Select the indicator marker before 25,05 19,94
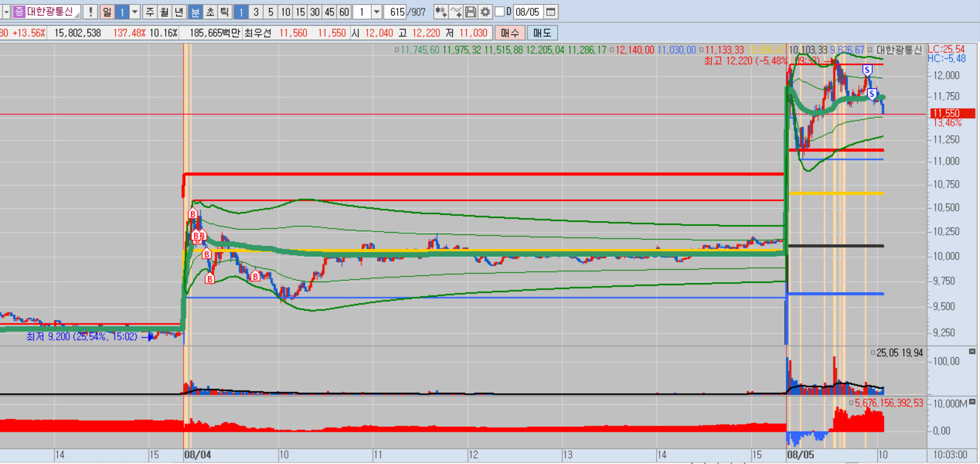 (873, 353)
